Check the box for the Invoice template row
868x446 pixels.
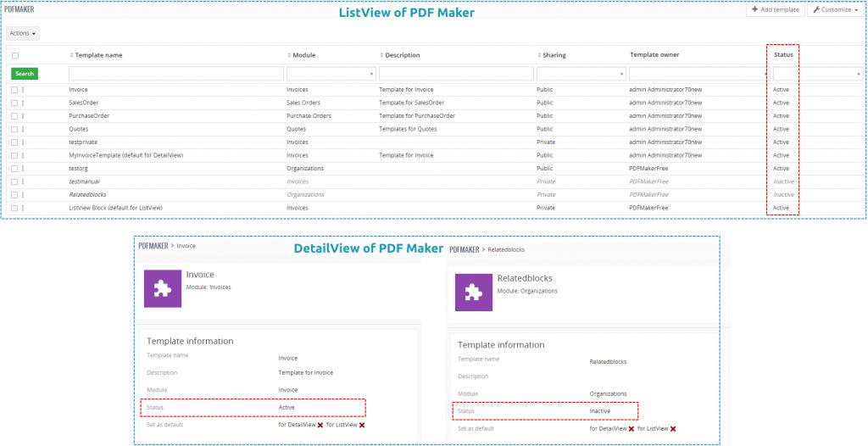pos(15,89)
